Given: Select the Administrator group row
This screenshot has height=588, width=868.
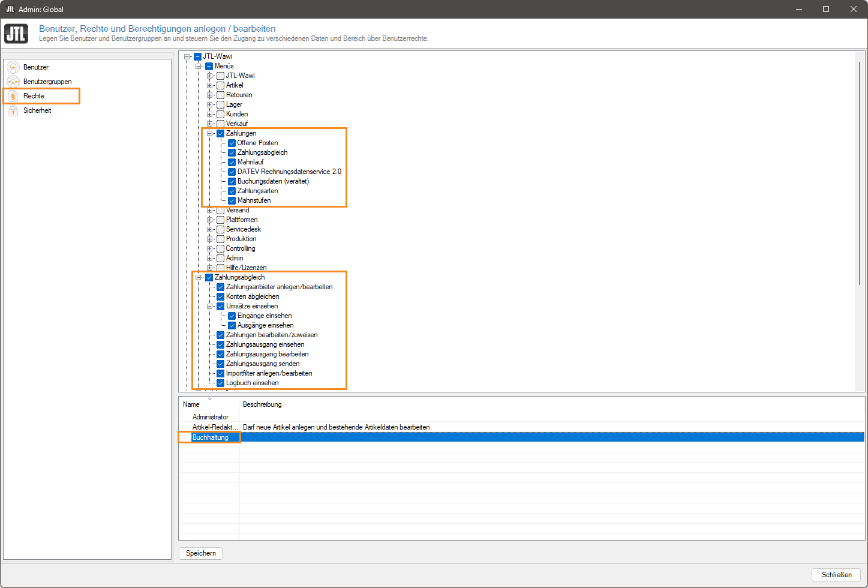Looking at the screenshot, I should (x=211, y=417).
